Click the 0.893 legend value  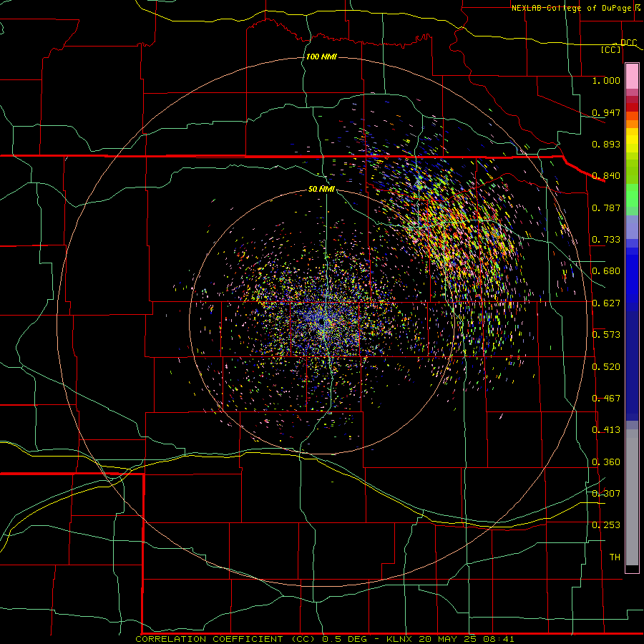click(x=606, y=144)
